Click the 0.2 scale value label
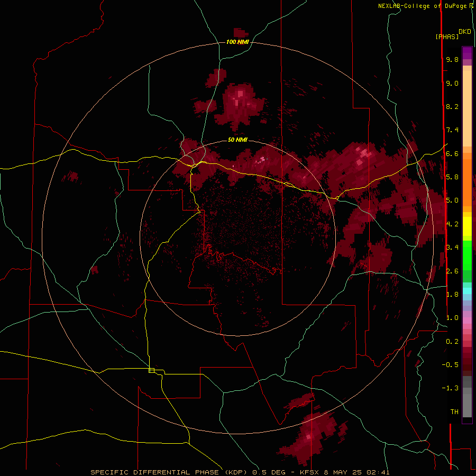476x476 pixels. 452,342
